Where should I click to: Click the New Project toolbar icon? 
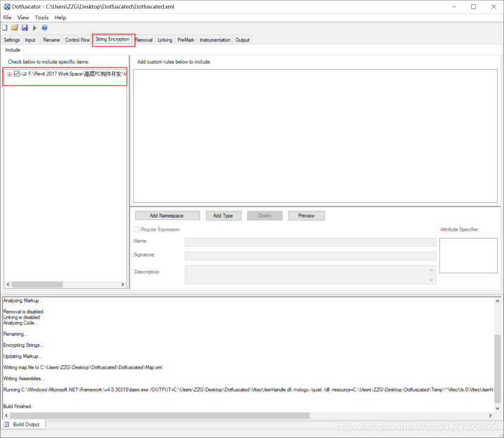(x=5, y=28)
